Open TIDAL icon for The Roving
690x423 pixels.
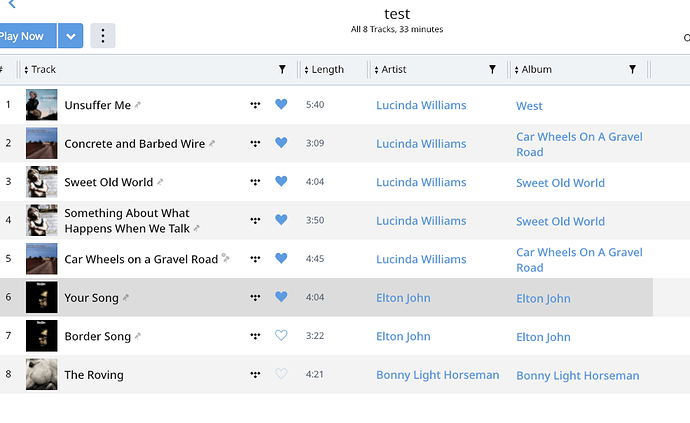click(255, 374)
